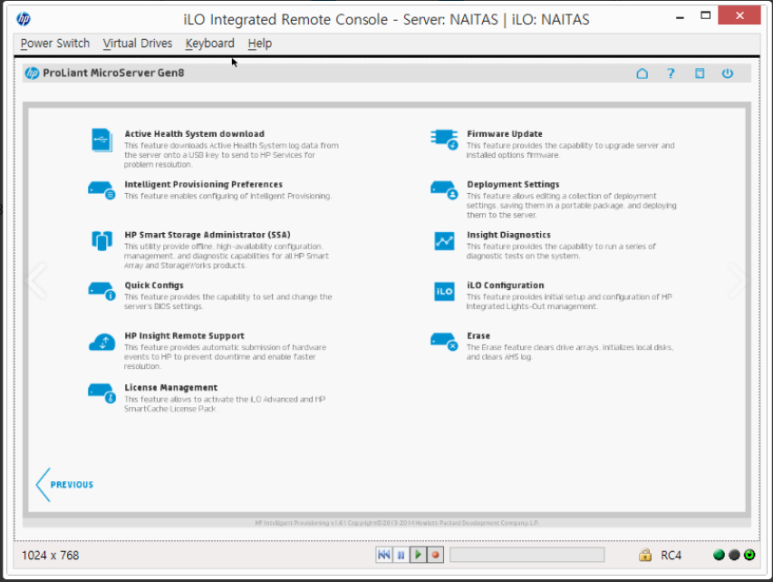The height and width of the screenshot is (582, 773).
Task: Click the faded left carousel arrow
Action: 37,280
